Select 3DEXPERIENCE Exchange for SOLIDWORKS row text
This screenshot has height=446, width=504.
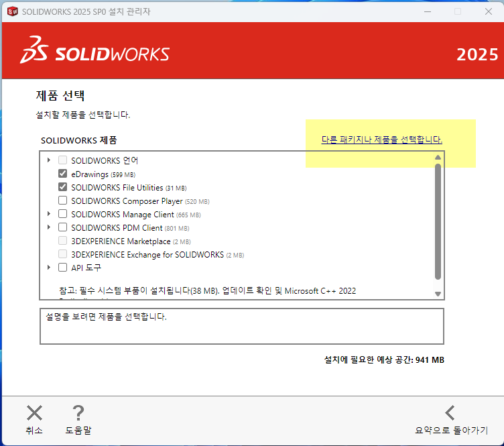[x=157, y=255]
